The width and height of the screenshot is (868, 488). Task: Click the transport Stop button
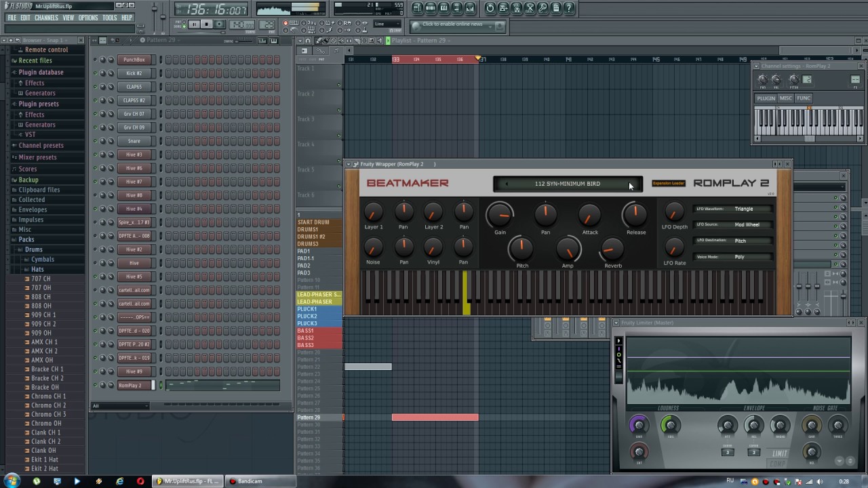[207, 24]
